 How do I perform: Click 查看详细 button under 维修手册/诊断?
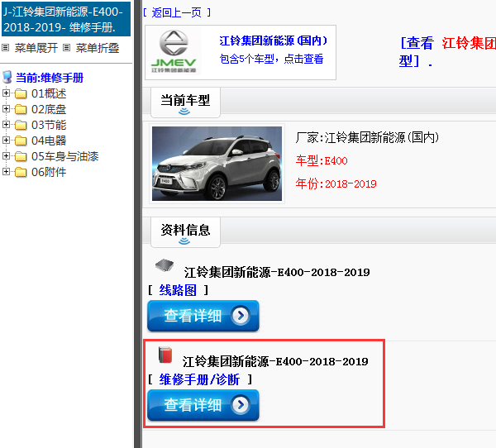[x=203, y=405]
